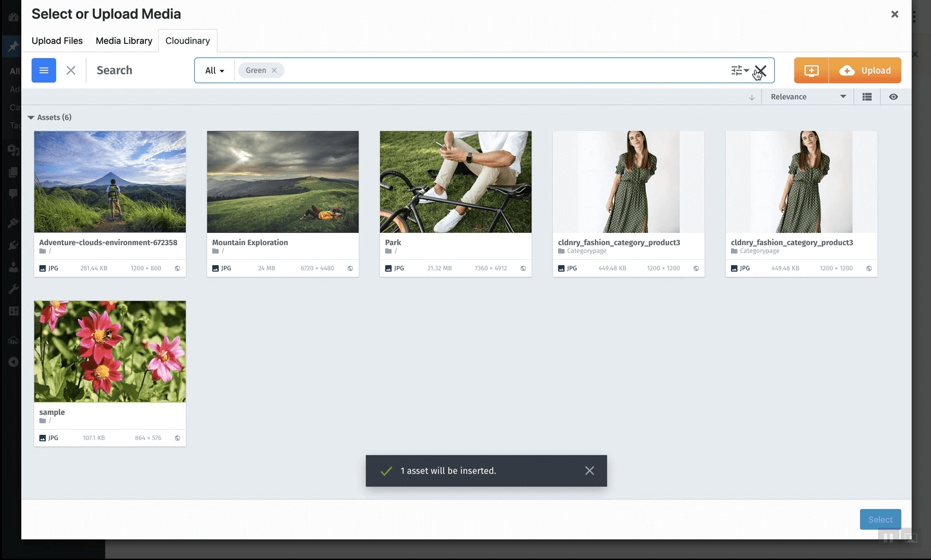
Task: Collapse the Assets (6) section
Action: pos(31,117)
